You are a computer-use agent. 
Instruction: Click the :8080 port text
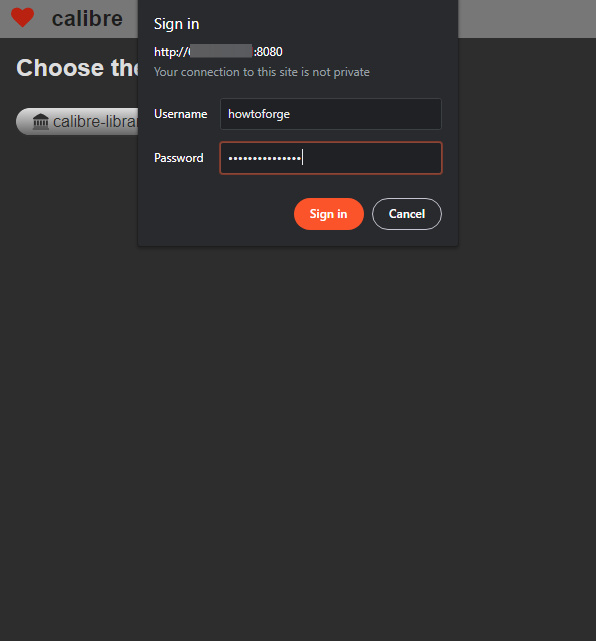[x=268, y=52]
